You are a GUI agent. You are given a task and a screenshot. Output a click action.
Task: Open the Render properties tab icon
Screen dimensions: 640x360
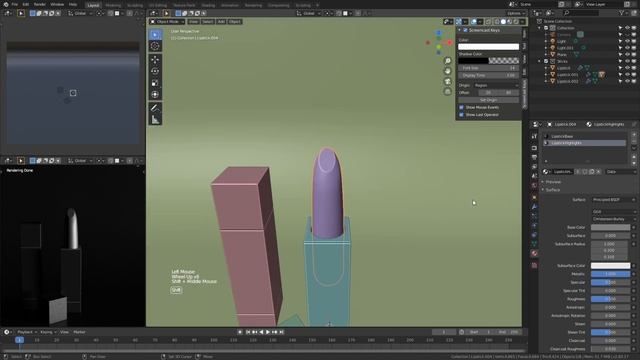[534, 148]
